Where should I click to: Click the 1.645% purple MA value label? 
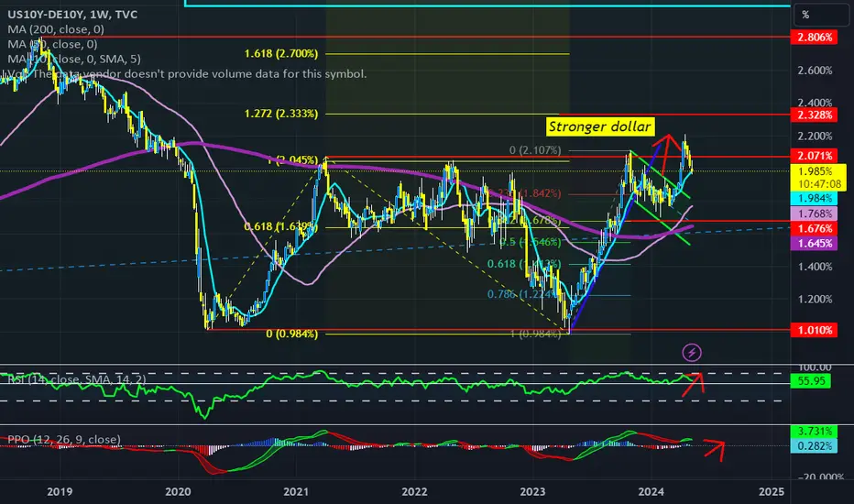(815, 243)
